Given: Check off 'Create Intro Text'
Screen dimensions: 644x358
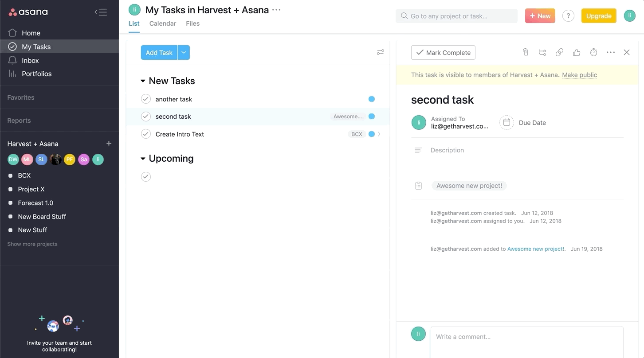Looking at the screenshot, I should (x=146, y=134).
